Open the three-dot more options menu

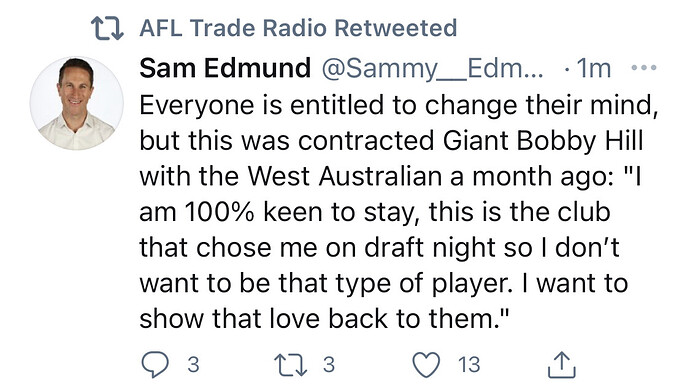[644, 68]
